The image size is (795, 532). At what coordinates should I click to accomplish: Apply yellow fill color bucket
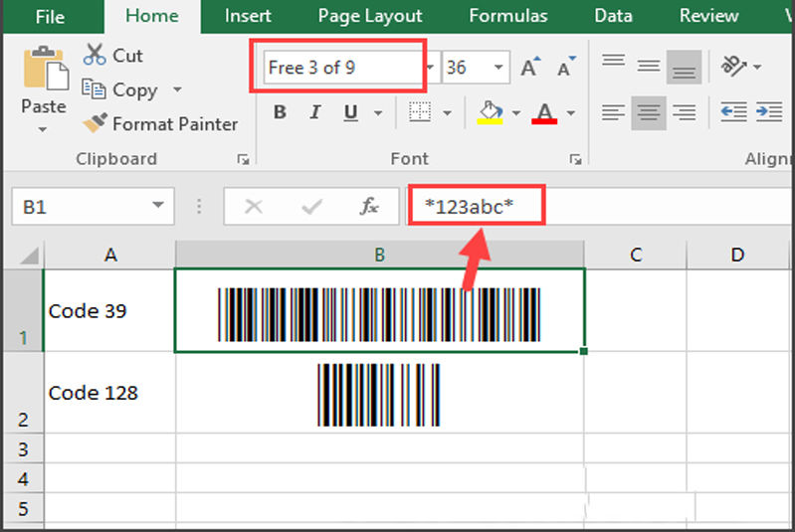[x=490, y=112]
